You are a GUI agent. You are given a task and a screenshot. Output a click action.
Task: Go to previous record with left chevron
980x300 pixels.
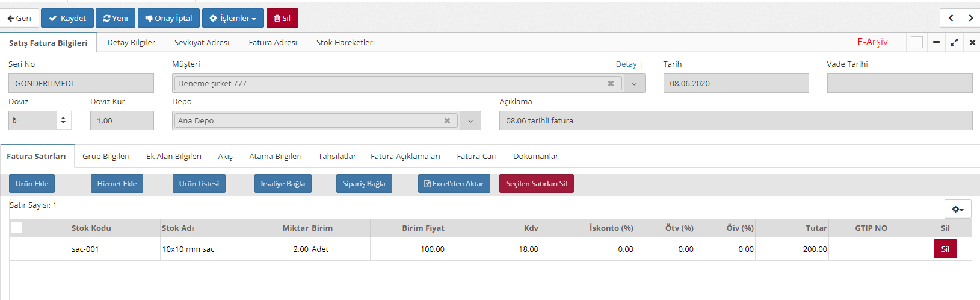(x=951, y=18)
